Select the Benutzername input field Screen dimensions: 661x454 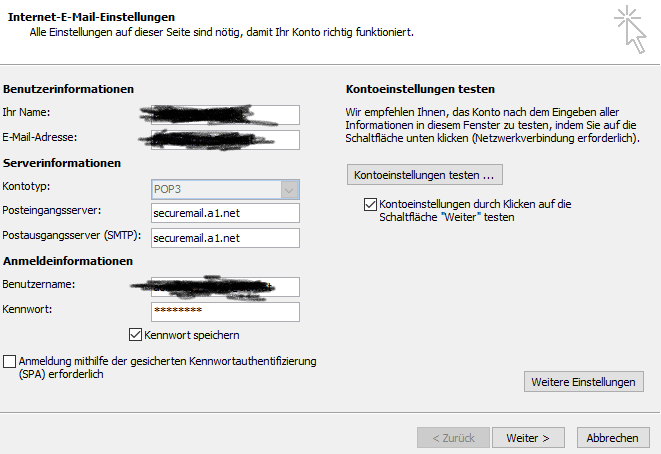click(x=225, y=287)
